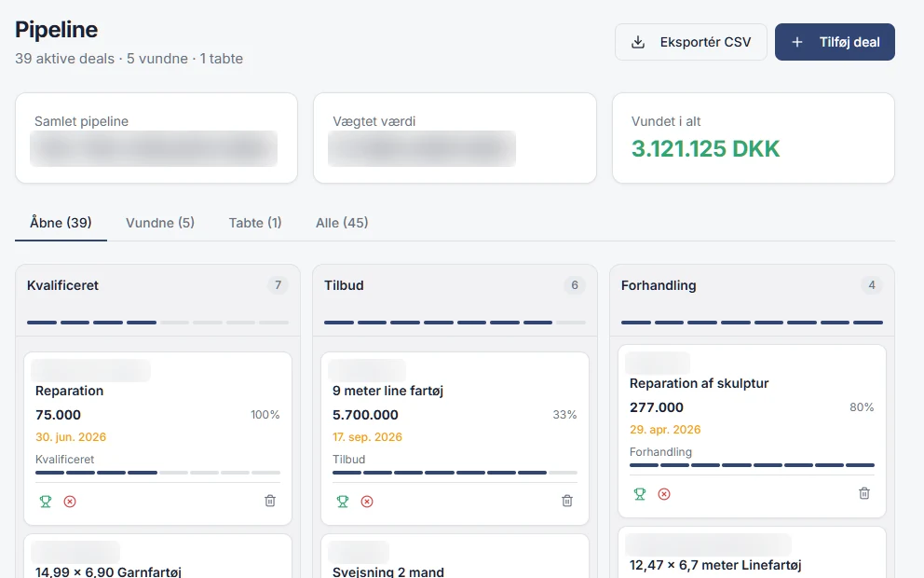Click the 75.000 deal amount
Viewport: 924px width, 578px height.
tap(58, 415)
